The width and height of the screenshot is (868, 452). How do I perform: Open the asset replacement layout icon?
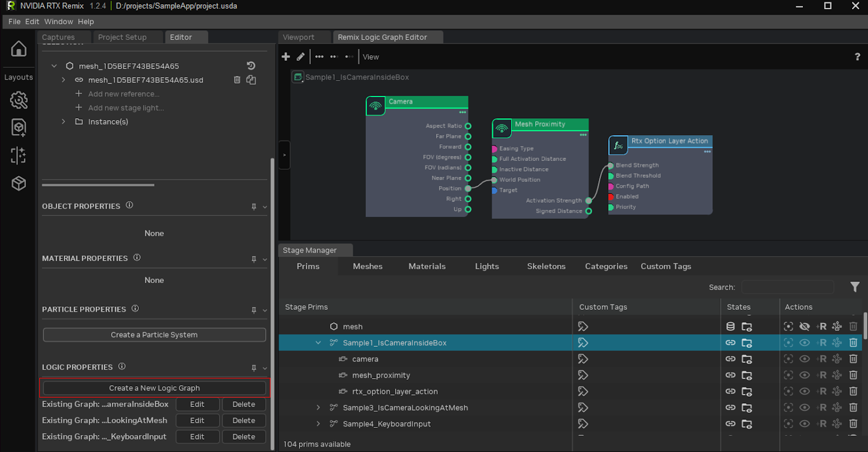(18, 128)
